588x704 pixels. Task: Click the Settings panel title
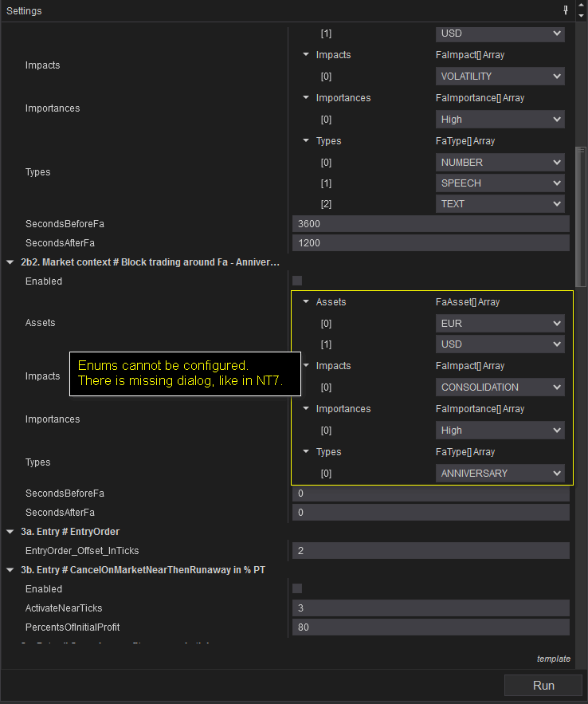[24, 11]
